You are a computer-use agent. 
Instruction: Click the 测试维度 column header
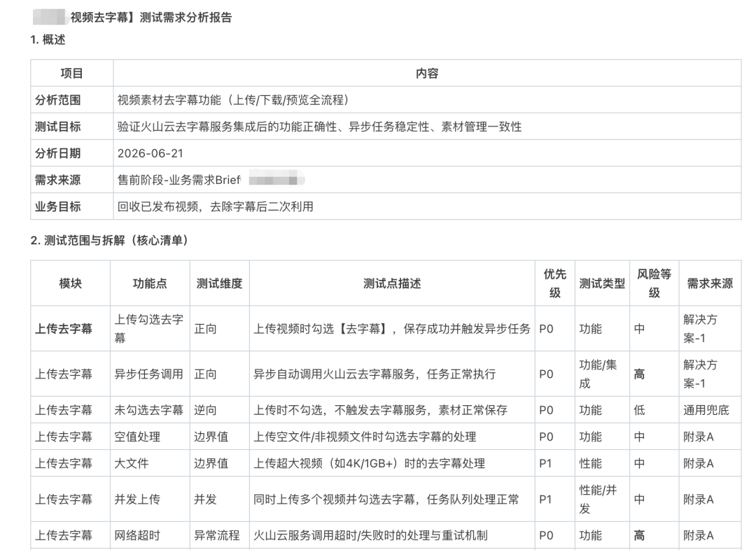(219, 283)
